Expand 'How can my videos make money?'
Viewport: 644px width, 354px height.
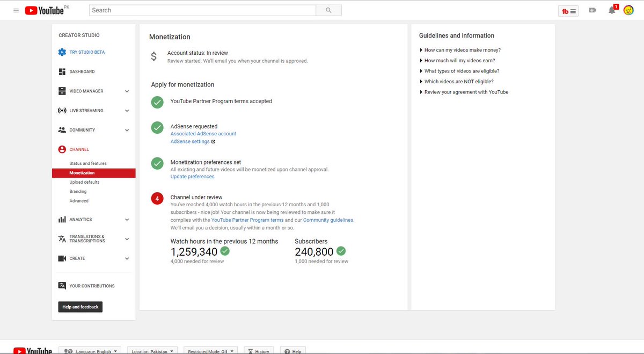tap(460, 50)
